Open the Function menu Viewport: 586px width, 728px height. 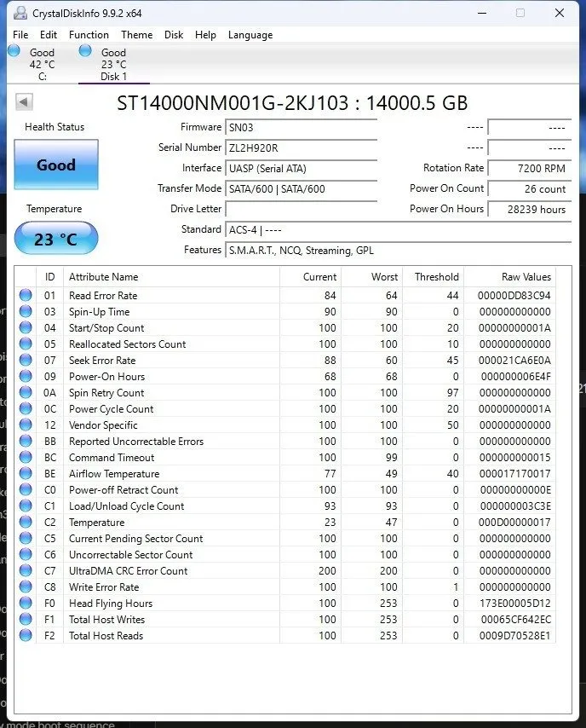[89, 35]
